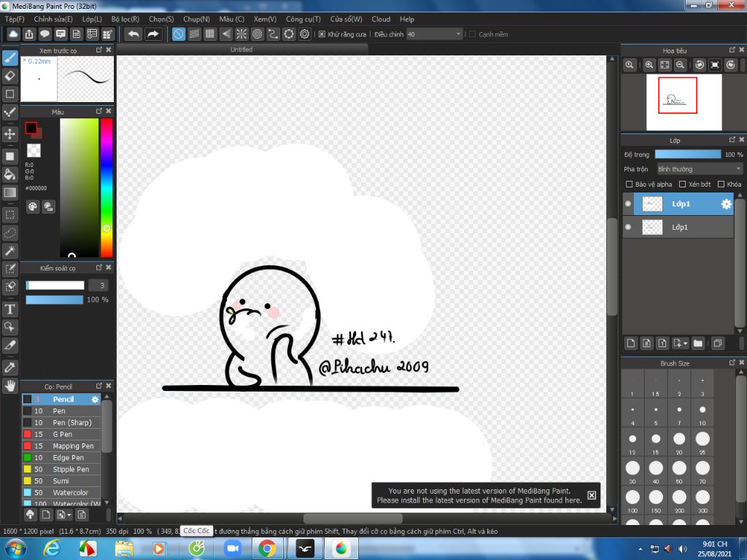Hide the bottom Lớp1 layer
Image resolution: width=747 pixels, height=560 pixels.
click(x=628, y=227)
